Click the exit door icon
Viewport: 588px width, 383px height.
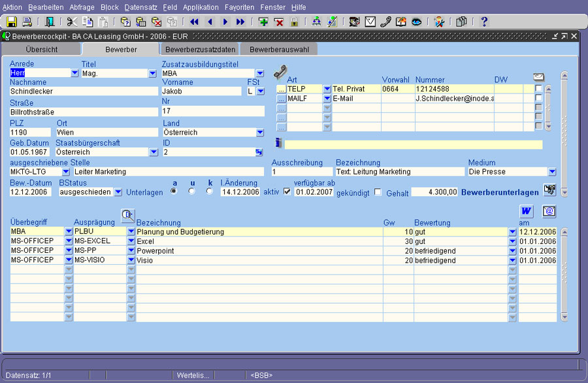coord(50,22)
